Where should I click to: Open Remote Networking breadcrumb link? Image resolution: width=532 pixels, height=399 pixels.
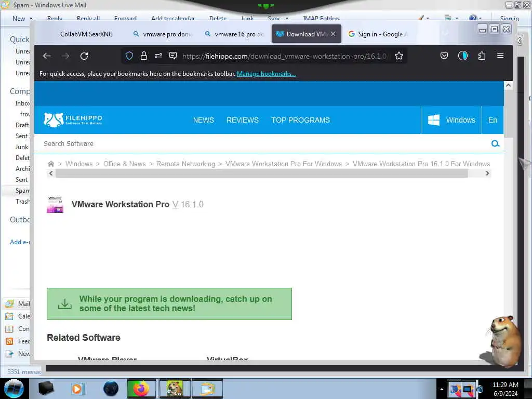(x=185, y=164)
